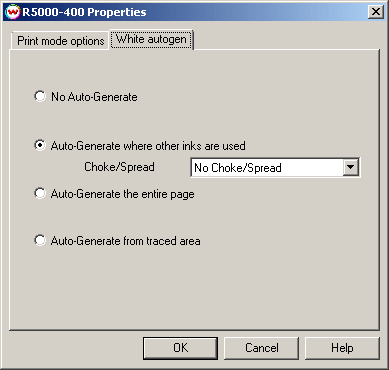Image resolution: width=389 pixels, height=370 pixels.
Task: Click the Auto-Generate from traced area label
Action: [125, 241]
